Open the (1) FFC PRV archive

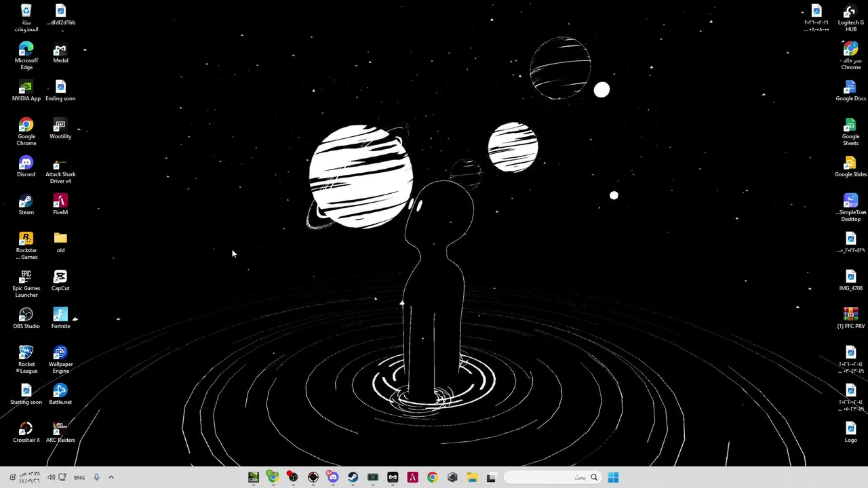(x=850, y=319)
